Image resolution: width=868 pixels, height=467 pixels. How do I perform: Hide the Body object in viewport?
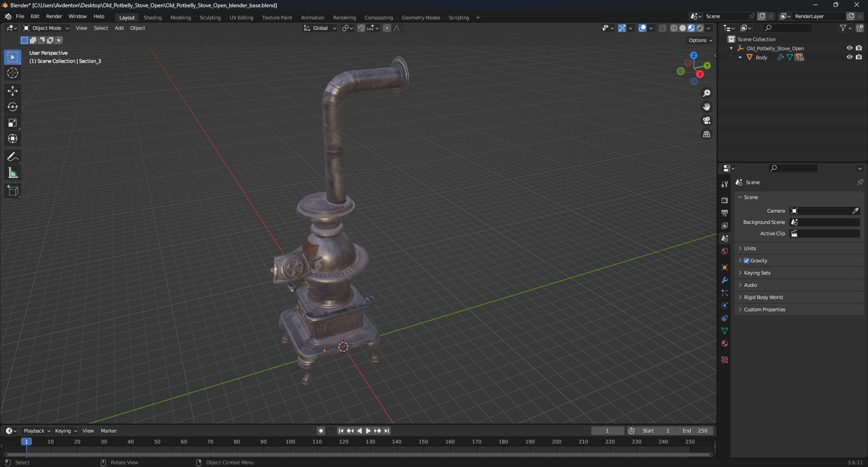click(849, 57)
